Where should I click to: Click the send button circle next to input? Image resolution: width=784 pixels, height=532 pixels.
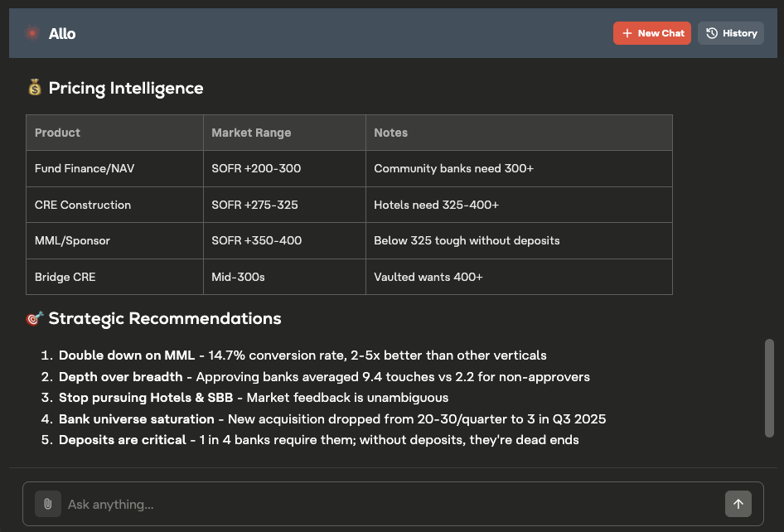tap(738, 504)
